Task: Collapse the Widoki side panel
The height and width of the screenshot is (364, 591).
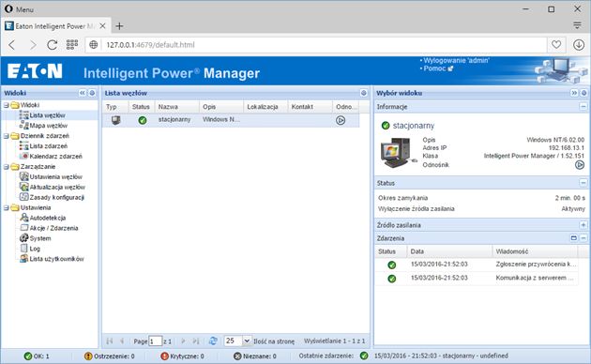Action: [x=83, y=93]
